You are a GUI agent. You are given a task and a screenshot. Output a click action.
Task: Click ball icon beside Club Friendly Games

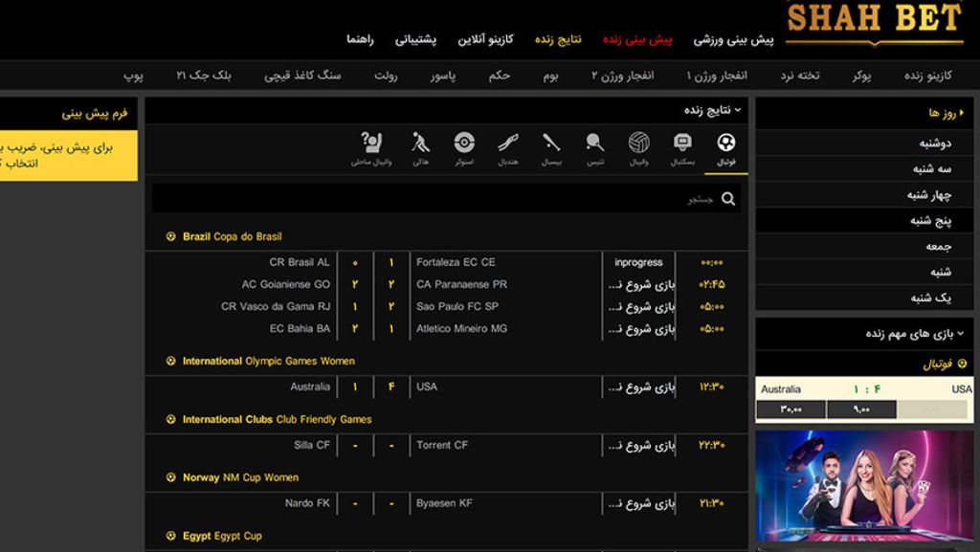(x=170, y=420)
